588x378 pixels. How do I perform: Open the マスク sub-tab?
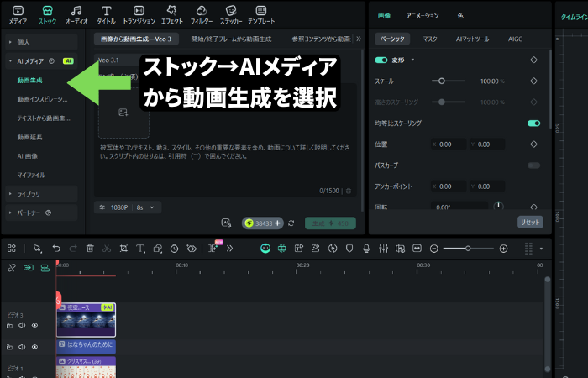tap(430, 39)
